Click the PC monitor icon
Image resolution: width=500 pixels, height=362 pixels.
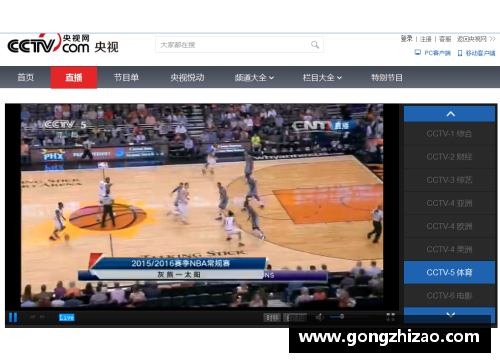[418, 53]
